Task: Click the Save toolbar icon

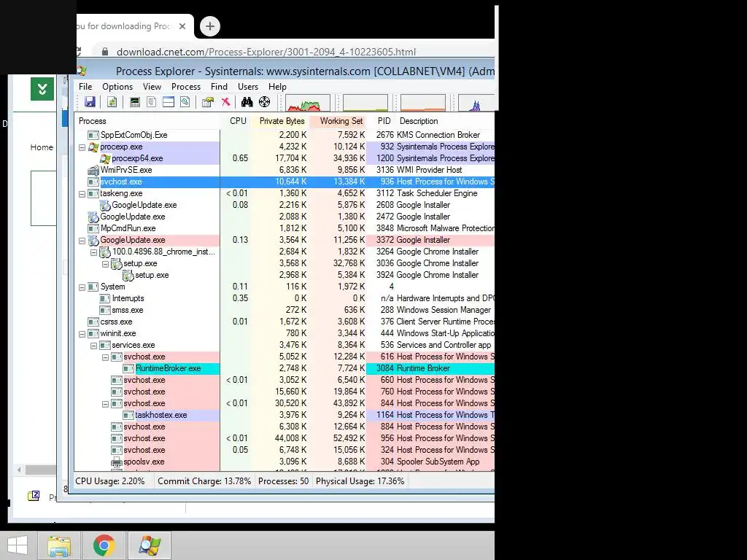Action: pyautogui.click(x=90, y=102)
